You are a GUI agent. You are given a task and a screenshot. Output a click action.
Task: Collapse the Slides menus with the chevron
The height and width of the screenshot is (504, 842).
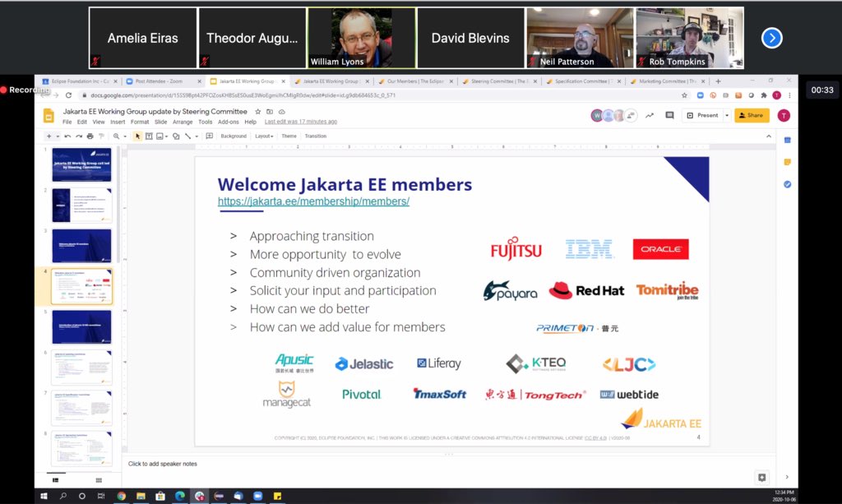(769, 136)
